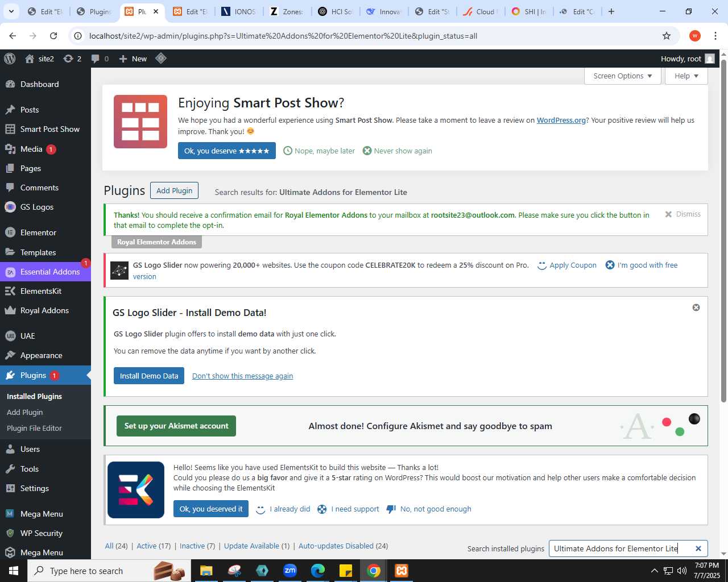Filter plugins by Active (17)

(154, 546)
